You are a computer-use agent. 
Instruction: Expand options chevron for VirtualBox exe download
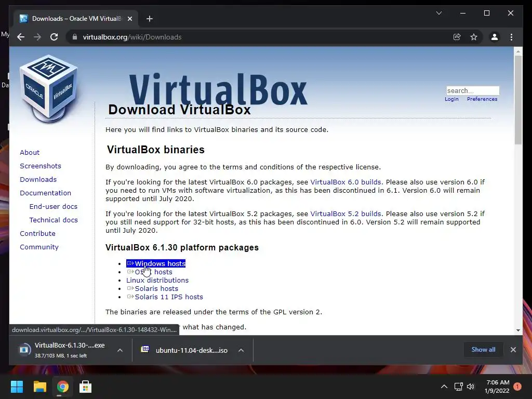120,350
